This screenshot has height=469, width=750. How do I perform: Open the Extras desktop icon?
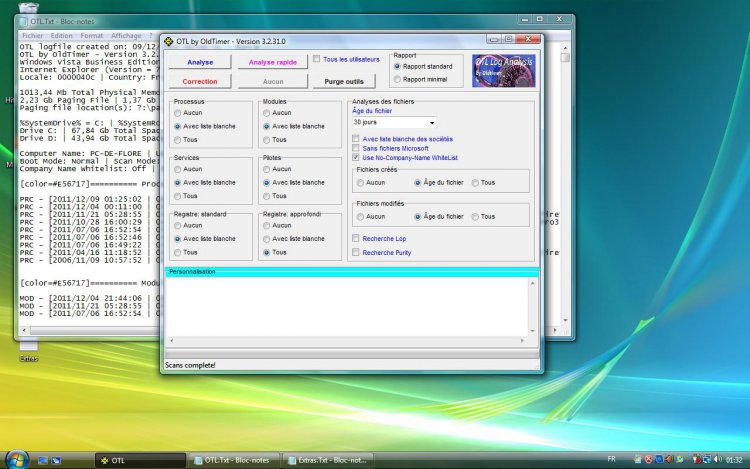point(29,350)
